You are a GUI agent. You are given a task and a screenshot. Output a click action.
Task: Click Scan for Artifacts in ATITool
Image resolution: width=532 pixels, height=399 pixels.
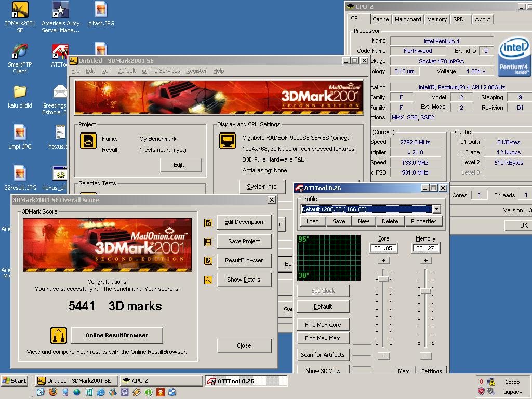(x=323, y=355)
